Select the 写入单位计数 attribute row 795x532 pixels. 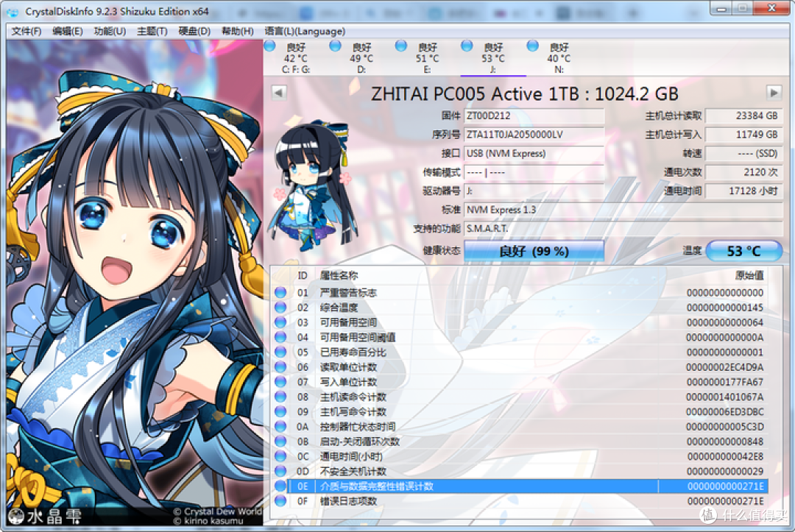point(520,381)
